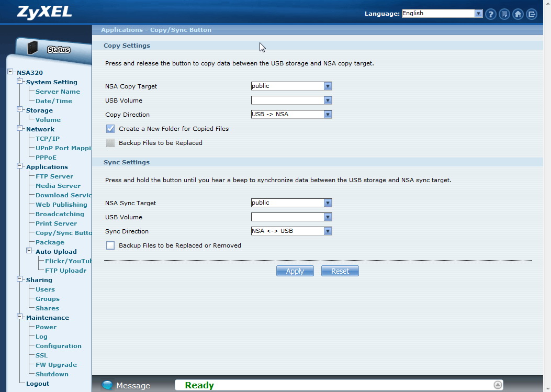Open Users sharing page
The width and height of the screenshot is (551, 392).
(45, 289)
